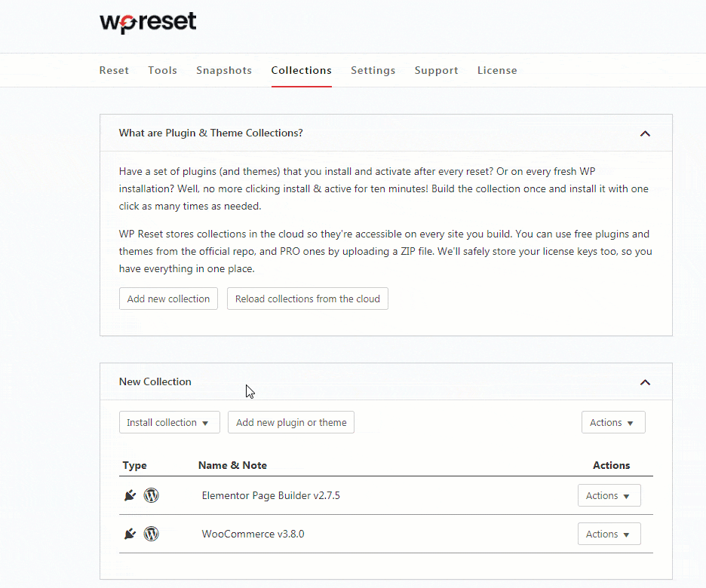The width and height of the screenshot is (706, 588).
Task: Click the plugin icon in WooCommerce row
Action: pos(130,534)
